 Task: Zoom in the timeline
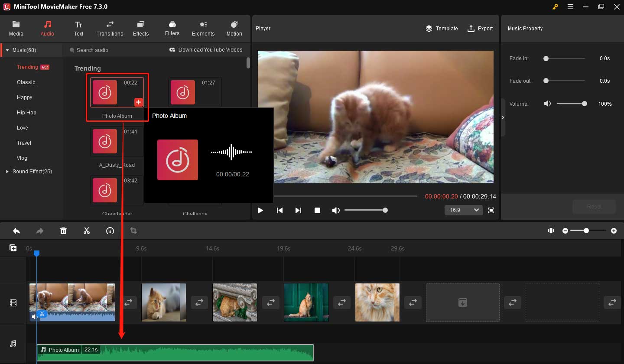[x=614, y=231]
